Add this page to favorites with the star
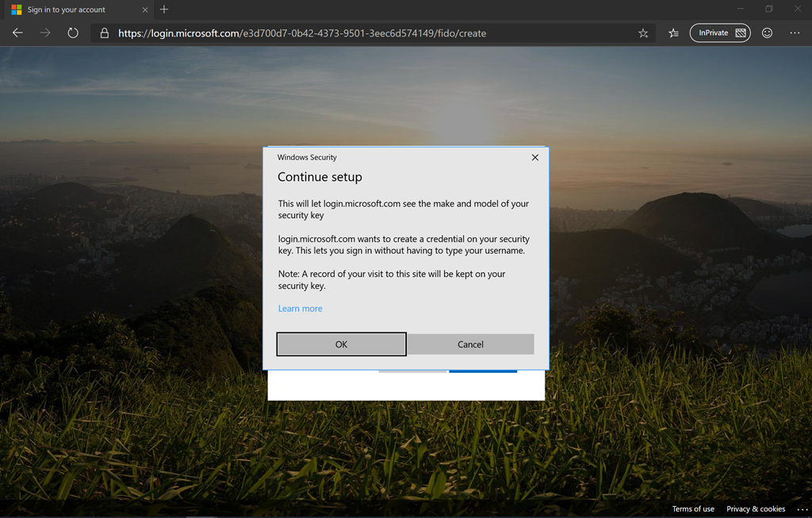The image size is (812, 518). click(x=643, y=33)
